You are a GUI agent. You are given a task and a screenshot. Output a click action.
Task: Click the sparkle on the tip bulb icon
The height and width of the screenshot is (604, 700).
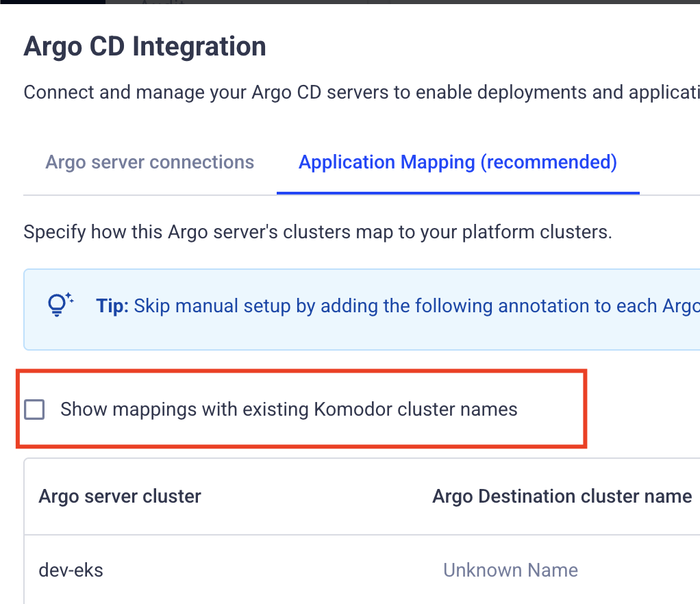click(67, 296)
